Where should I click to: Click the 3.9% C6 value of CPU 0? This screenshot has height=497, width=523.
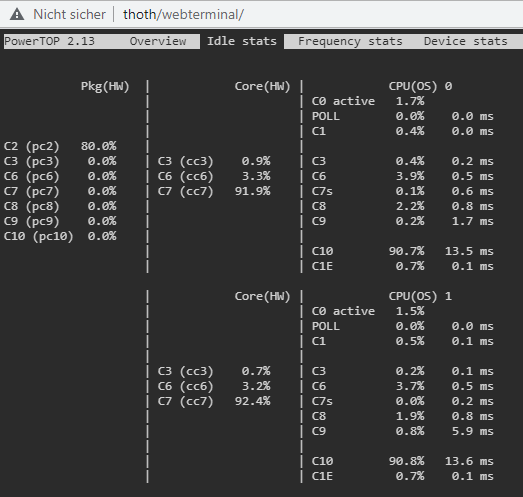pyautogui.click(x=410, y=176)
